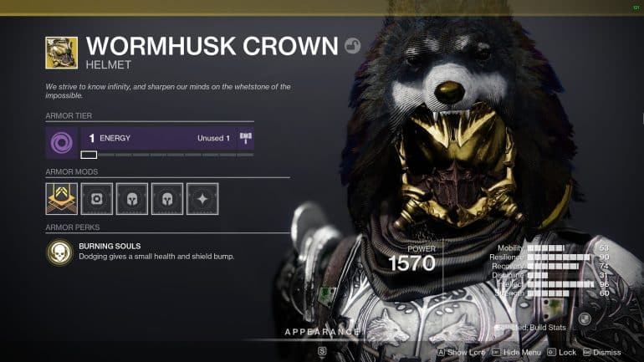Toggle the lock icon beside Wormhusk Crown title

352,45
